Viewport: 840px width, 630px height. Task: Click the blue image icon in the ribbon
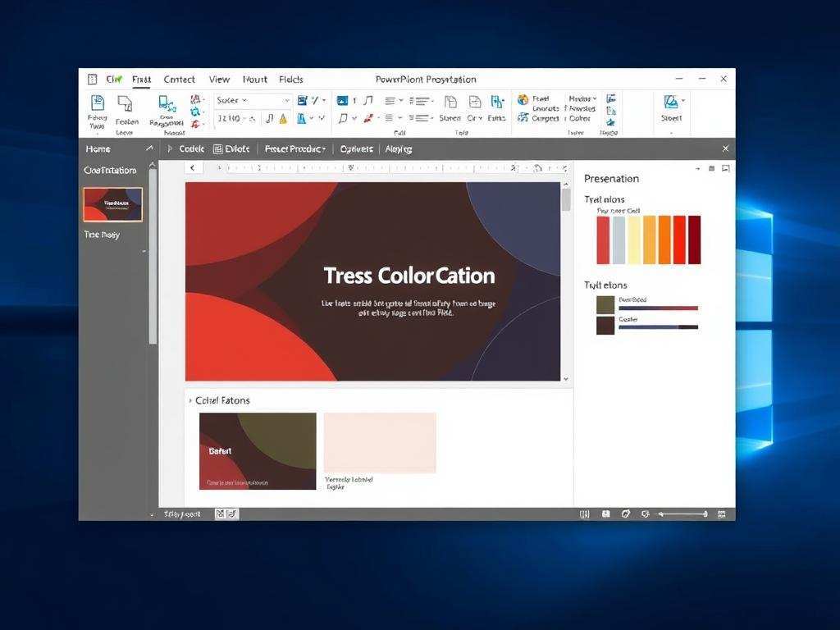[x=343, y=100]
